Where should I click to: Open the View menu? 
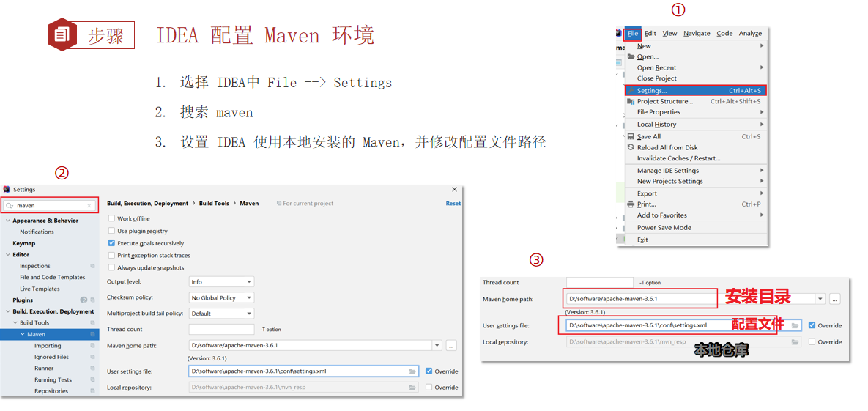point(669,33)
